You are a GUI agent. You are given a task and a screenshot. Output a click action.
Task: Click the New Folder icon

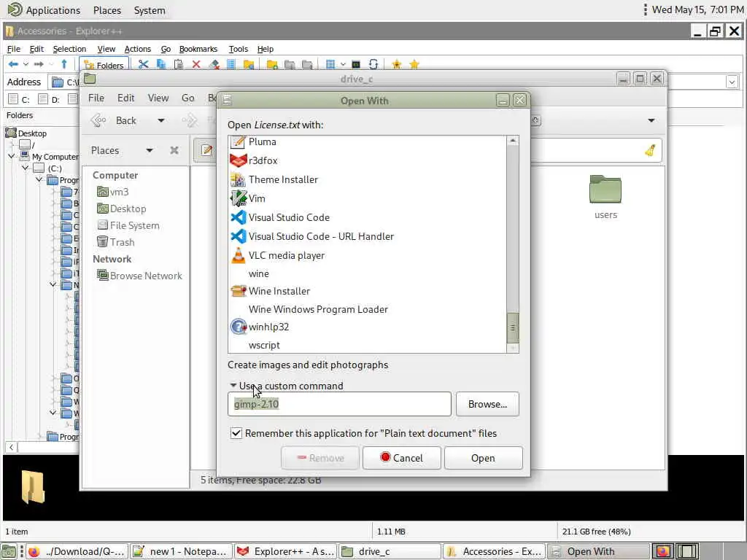pos(272,64)
